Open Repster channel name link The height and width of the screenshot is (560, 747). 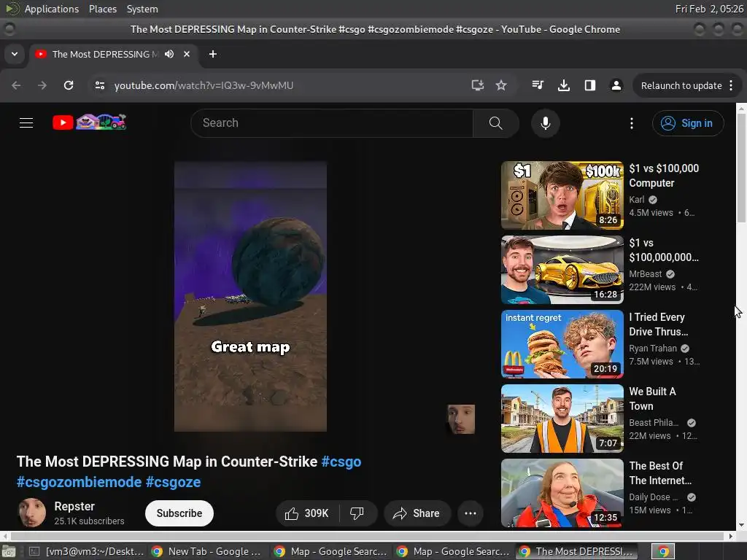coord(74,506)
